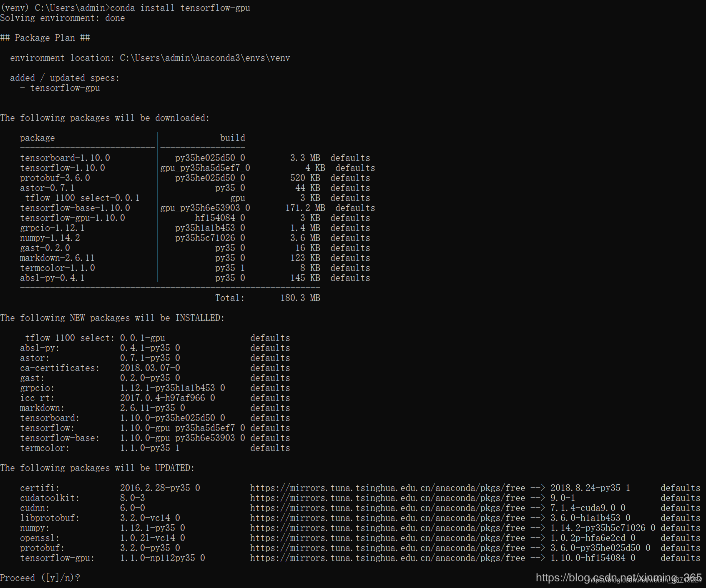Image resolution: width=706 pixels, height=588 pixels.
Task: Click the 'package' column header
Action: tap(38, 138)
